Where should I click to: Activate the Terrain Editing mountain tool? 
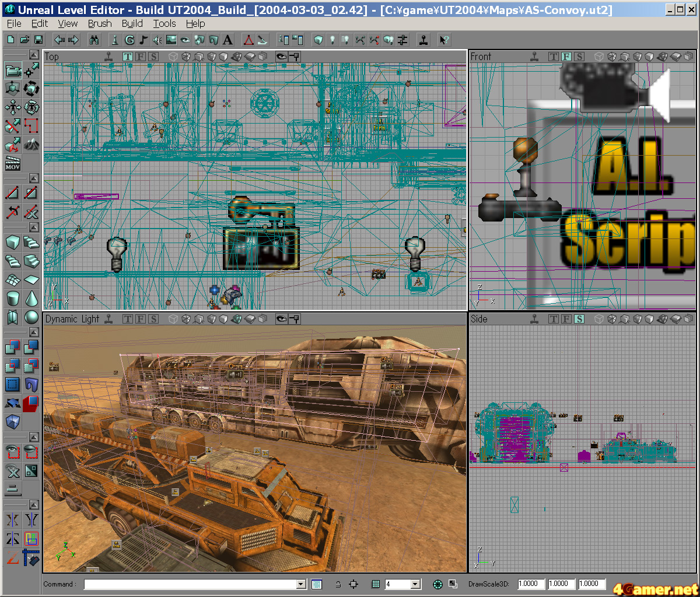32,144
